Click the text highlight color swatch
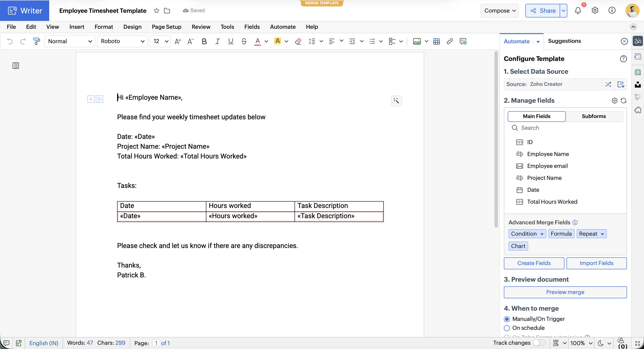Image resolution: width=644 pixels, height=349 pixels. tap(277, 41)
